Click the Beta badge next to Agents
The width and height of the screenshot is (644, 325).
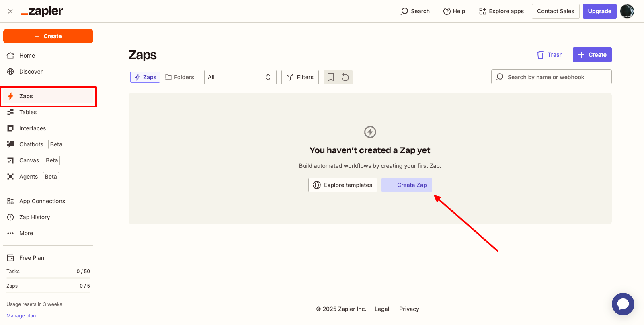pos(51,177)
